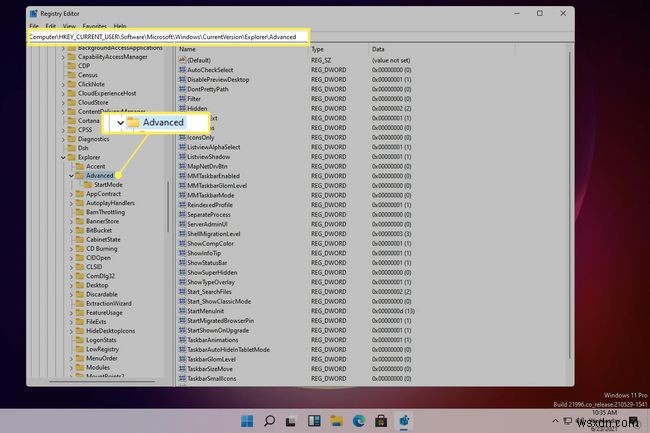This screenshot has height=433, width=650.
Task: Open Microsoft Store from taskbar
Action: (x=381, y=421)
